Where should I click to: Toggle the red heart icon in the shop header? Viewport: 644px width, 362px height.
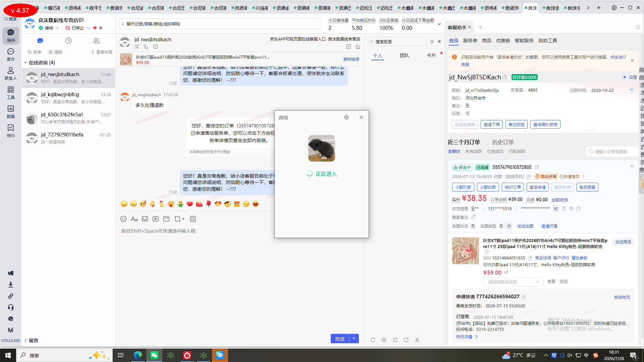pos(95,28)
